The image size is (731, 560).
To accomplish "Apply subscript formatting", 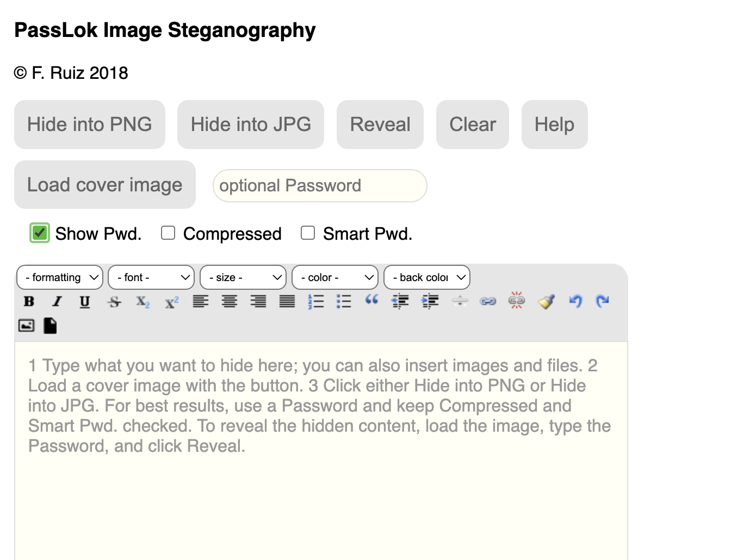I will coord(143,301).
